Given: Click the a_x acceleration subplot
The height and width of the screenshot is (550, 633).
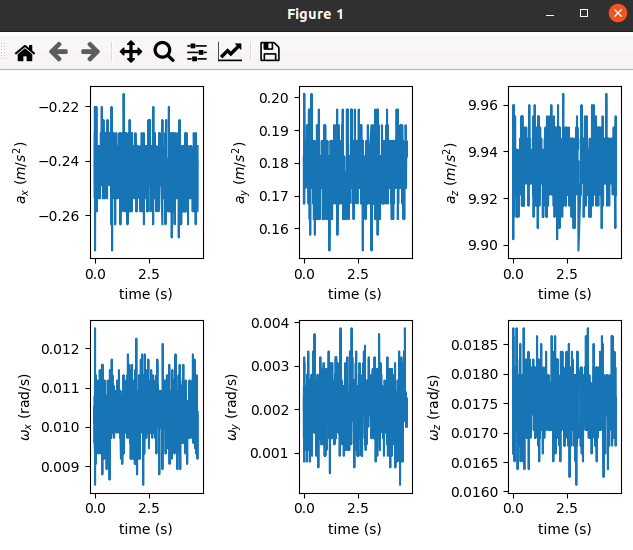Looking at the screenshot, I should 147,172.
